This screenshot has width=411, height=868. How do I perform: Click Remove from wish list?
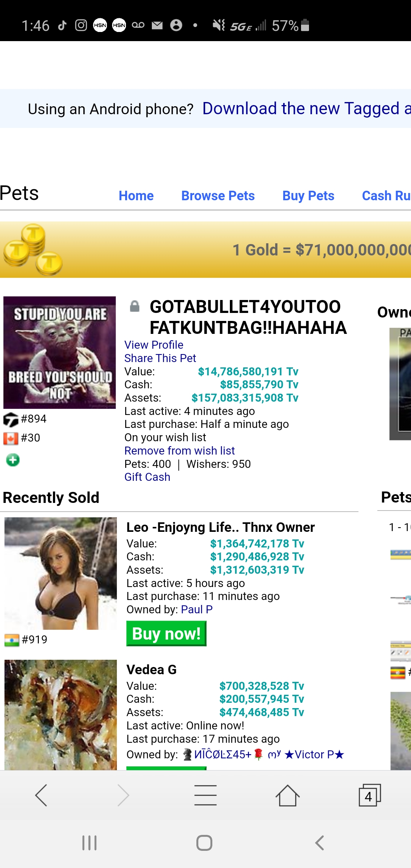[x=180, y=451]
